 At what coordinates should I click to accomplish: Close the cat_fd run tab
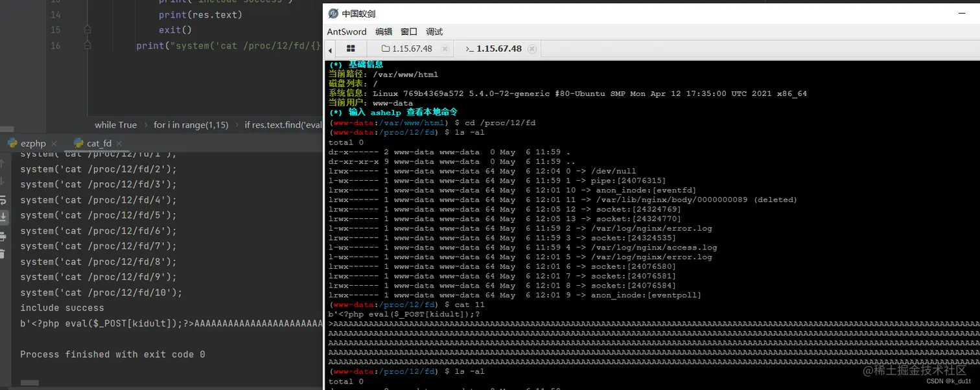coord(119,144)
